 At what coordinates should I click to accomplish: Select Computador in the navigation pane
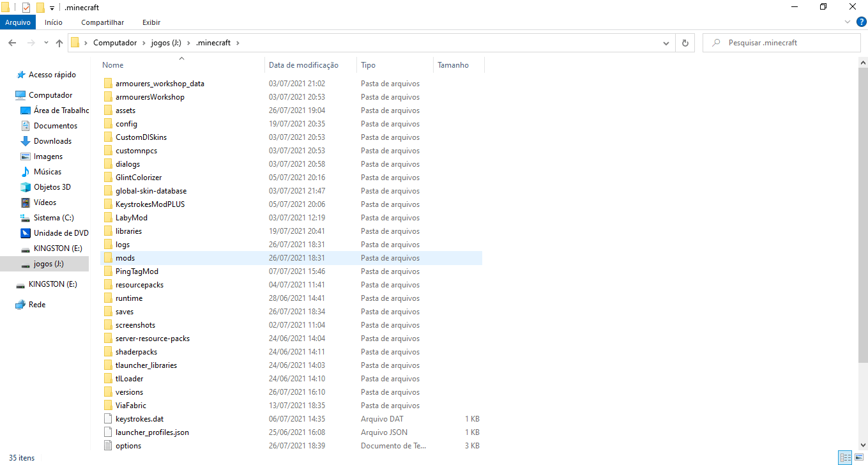coord(50,95)
